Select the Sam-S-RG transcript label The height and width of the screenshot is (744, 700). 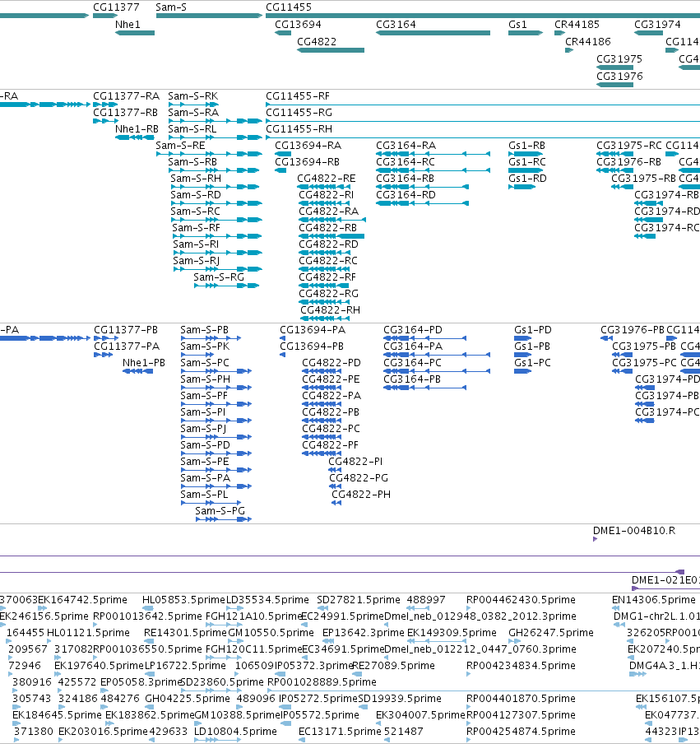pos(219,277)
